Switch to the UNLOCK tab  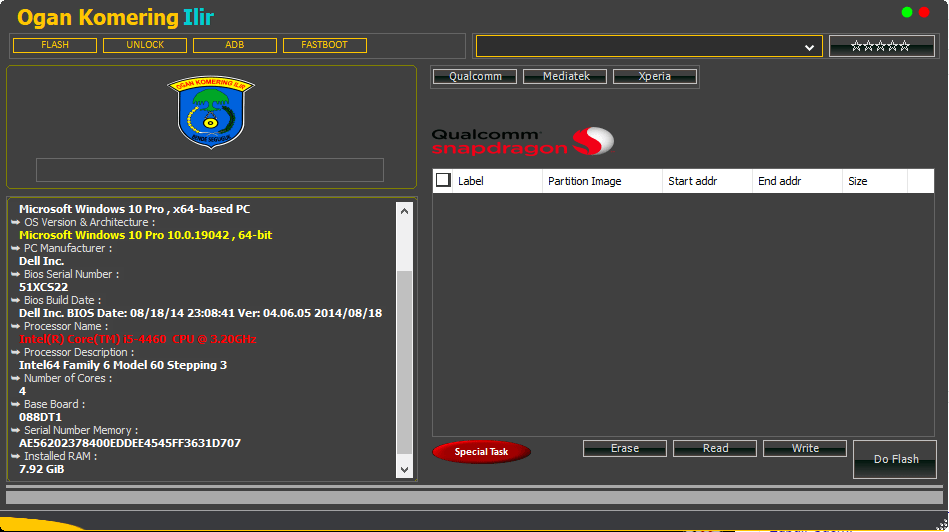coord(145,45)
